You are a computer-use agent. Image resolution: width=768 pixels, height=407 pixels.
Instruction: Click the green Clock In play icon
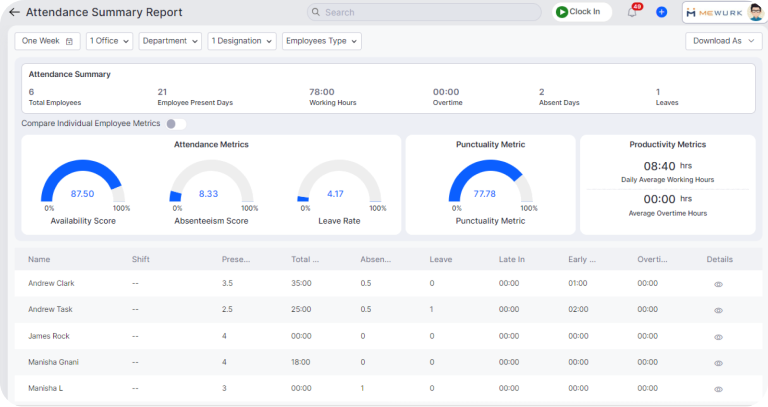point(562,12)
